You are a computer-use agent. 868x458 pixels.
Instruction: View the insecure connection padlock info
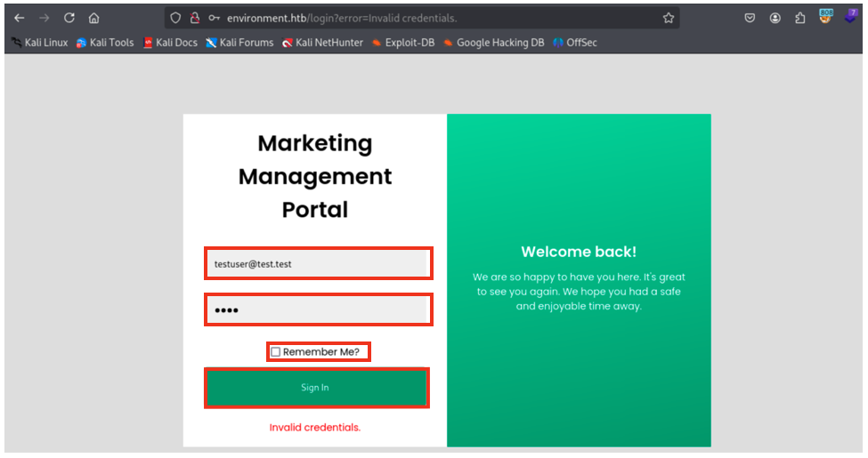[195, 19]
